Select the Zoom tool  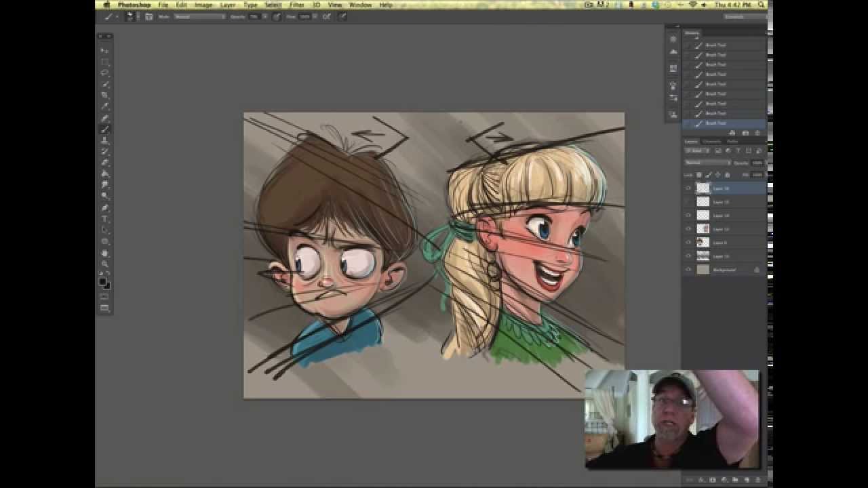click(x=105, y=265)
